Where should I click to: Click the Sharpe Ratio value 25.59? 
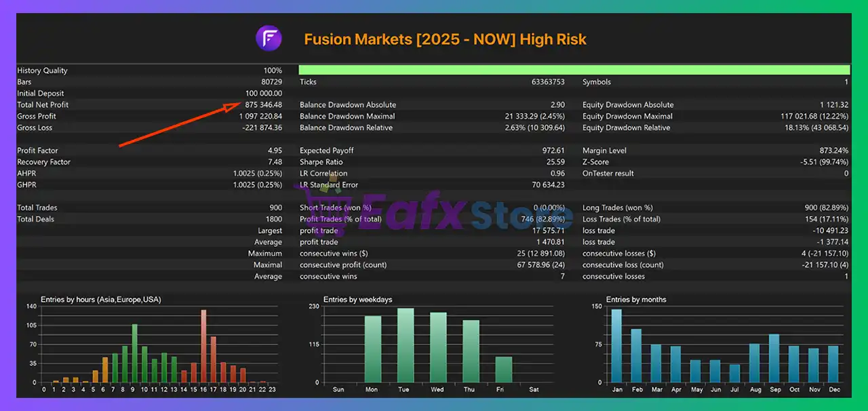pyautogui.click(x=555, y=162)
